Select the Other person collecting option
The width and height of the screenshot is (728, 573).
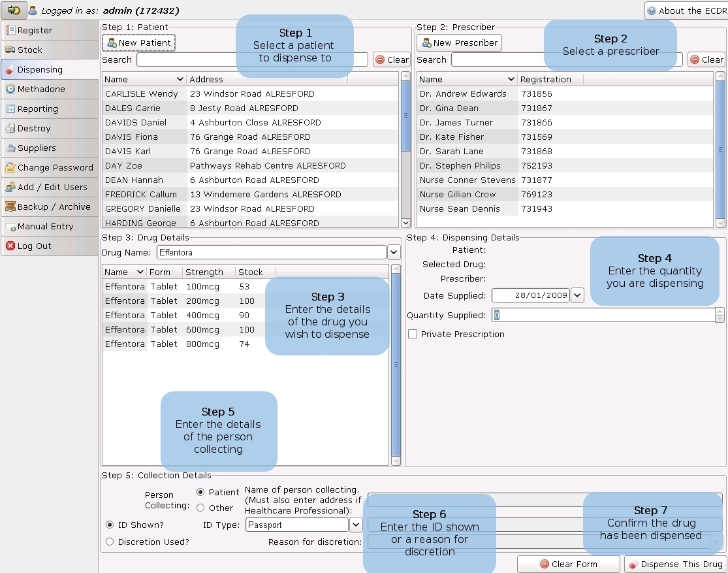200,508
